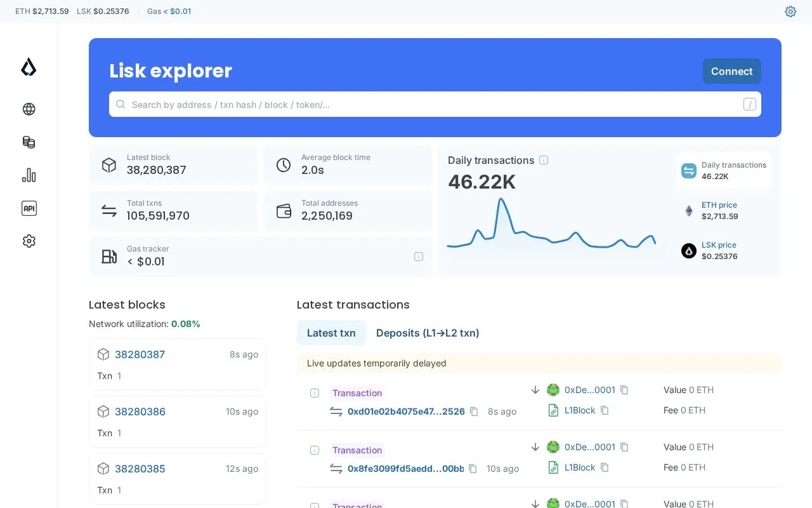Screen dimensions: 812x508
Task: Copy L1Block address in second transaction
Action: (x=605, y=467)
